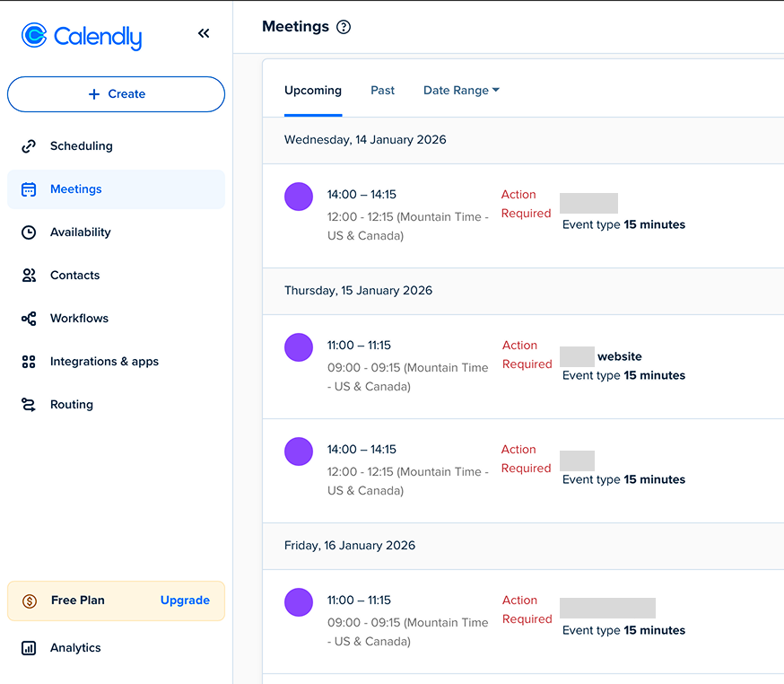This screenshot has height=684, width=784.
Task: Open Workflows in the sidebar
Action: point(116,319)
